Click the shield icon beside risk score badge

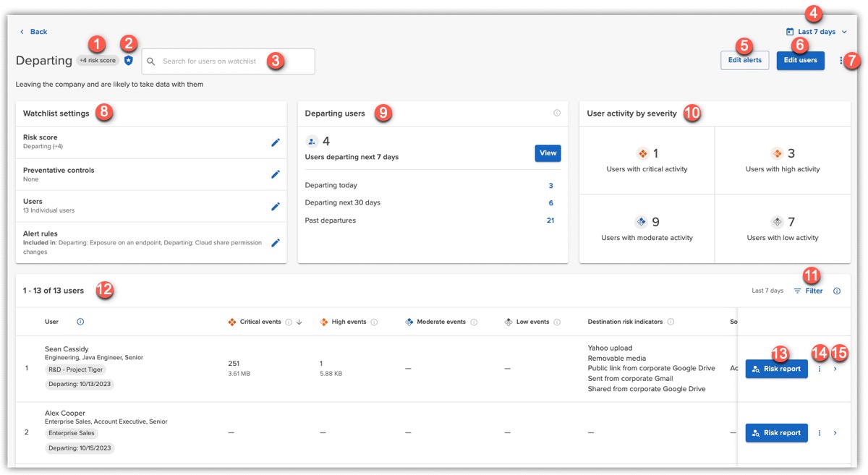pos(129,61)
